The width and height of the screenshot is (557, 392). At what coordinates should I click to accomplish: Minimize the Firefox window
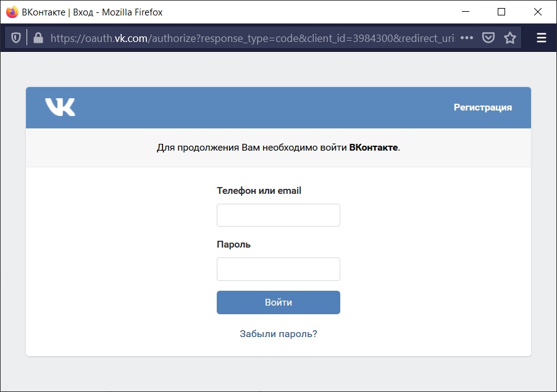click(466, 12)
